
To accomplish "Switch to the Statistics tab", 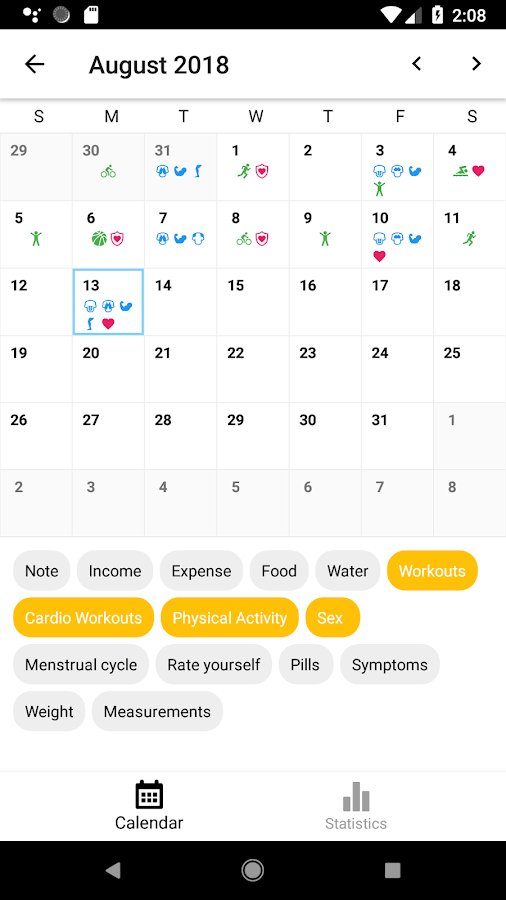I will [x=356, y=806].
